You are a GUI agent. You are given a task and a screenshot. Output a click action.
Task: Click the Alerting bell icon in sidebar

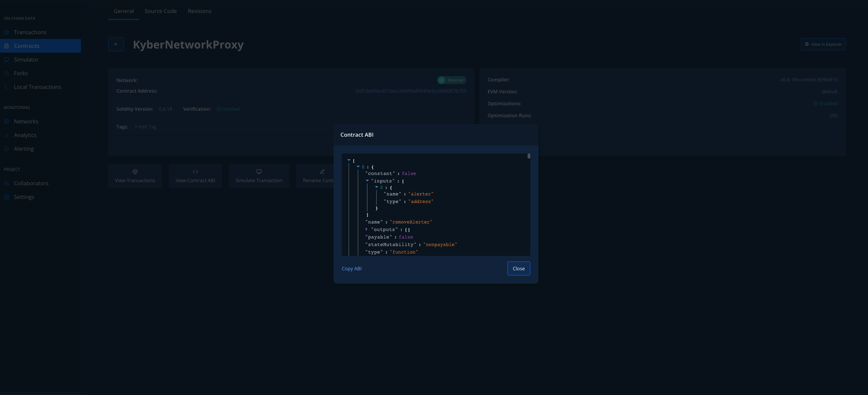[x=6, y=149]
